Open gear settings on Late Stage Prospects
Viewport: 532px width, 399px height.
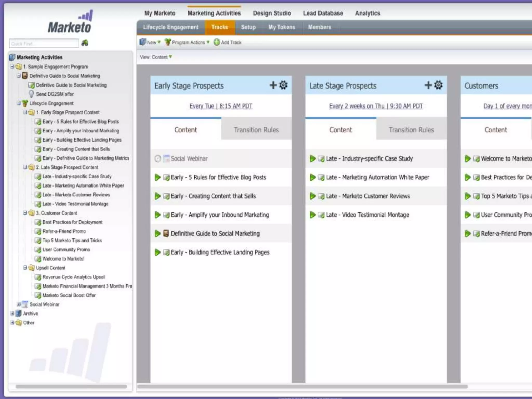[438, 85]
